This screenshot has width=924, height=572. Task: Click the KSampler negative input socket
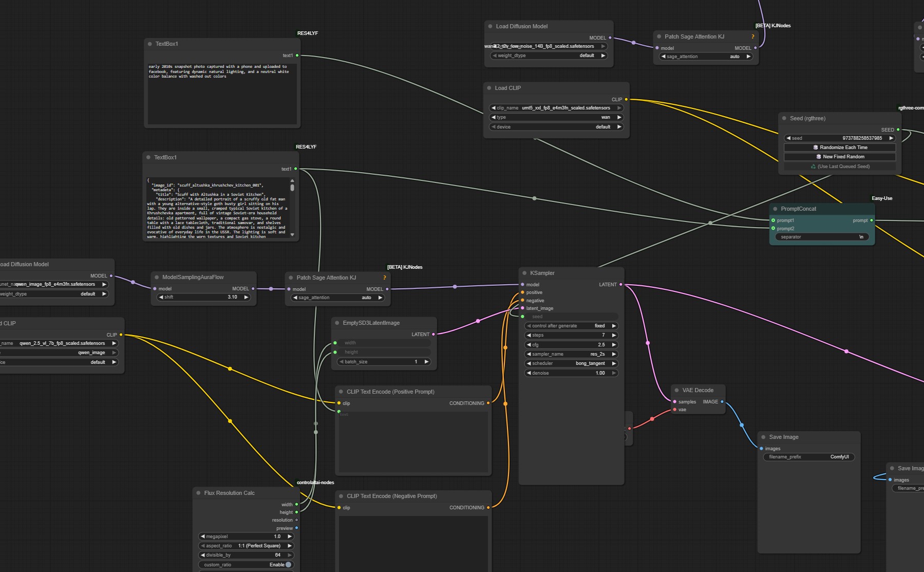522,301
